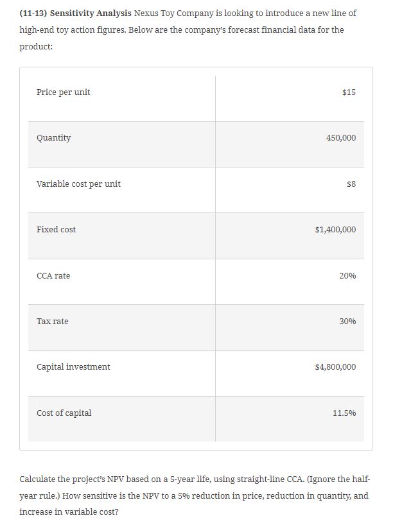Select the 'Cost of capital' row label
The width and height of the screenshot is (420, 525).
64,413
